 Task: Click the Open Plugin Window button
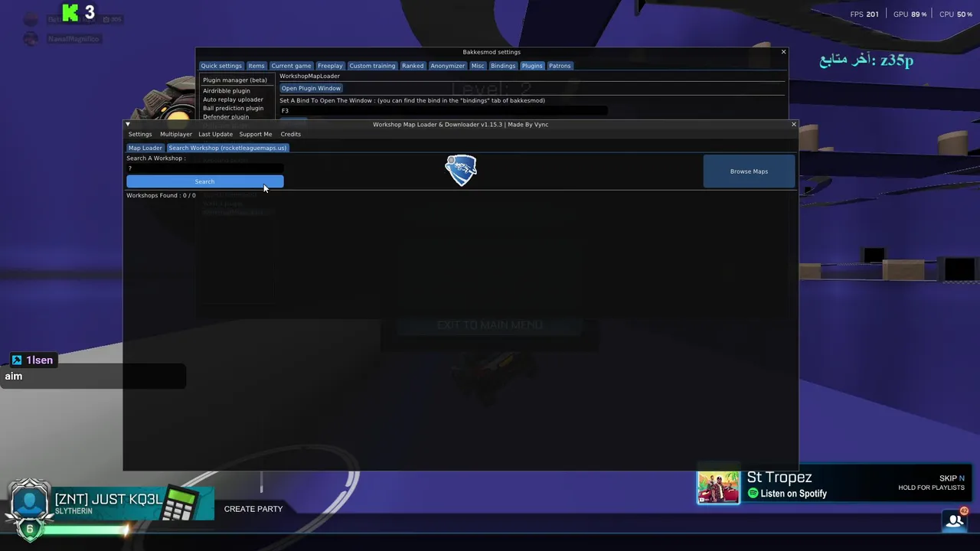311,88
